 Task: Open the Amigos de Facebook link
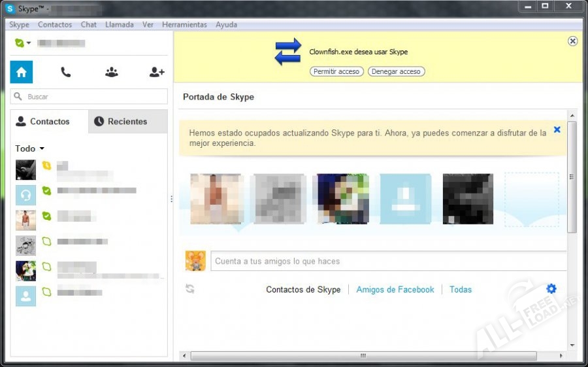coord(395,289)
